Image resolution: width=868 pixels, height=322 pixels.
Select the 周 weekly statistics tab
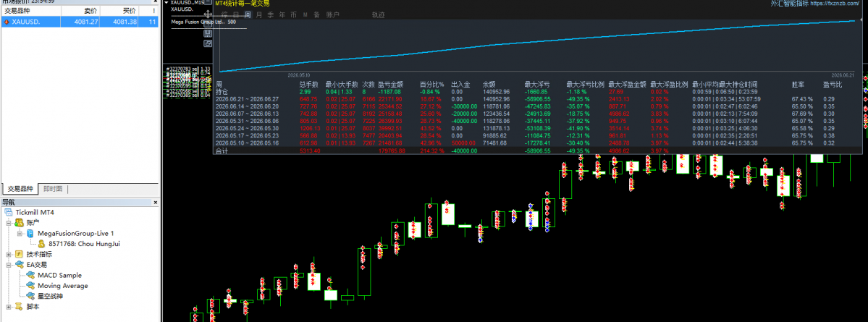click(x=248, y=14)
